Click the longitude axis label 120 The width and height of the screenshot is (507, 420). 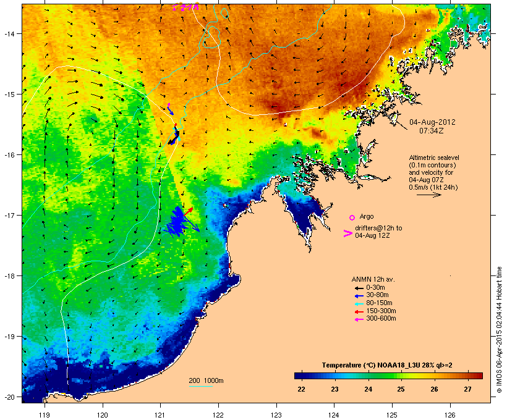(103, 415)
